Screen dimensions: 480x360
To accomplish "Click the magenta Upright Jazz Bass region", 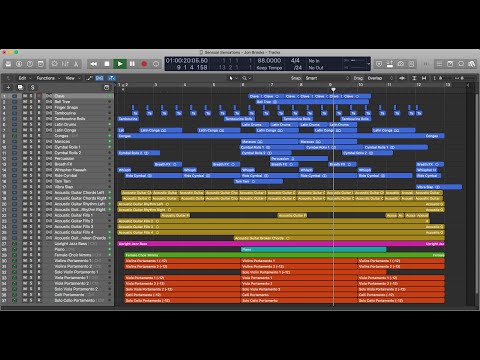I will (x=281, y=244).
